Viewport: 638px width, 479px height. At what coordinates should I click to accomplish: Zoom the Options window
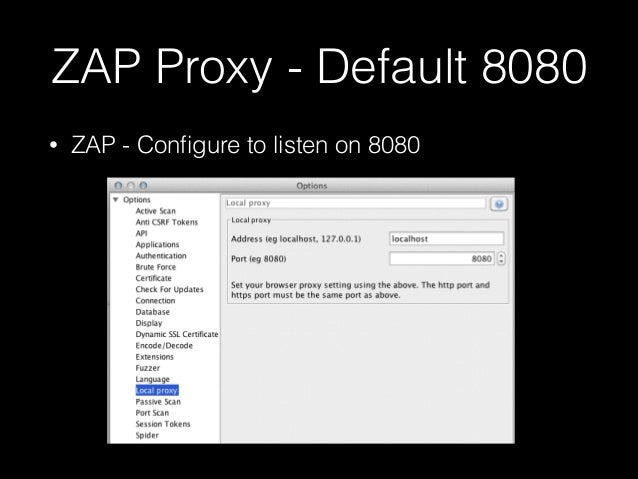pyautogui.click(x=143, y=186)
